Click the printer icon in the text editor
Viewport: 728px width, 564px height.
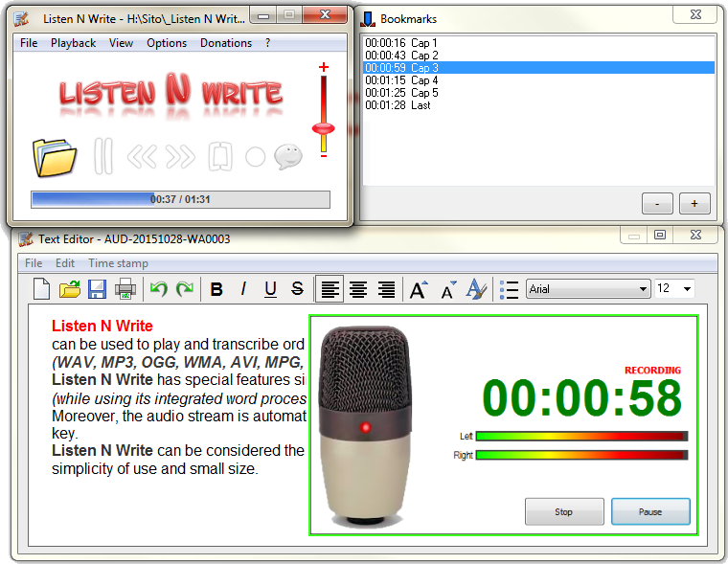coord(125,289)
